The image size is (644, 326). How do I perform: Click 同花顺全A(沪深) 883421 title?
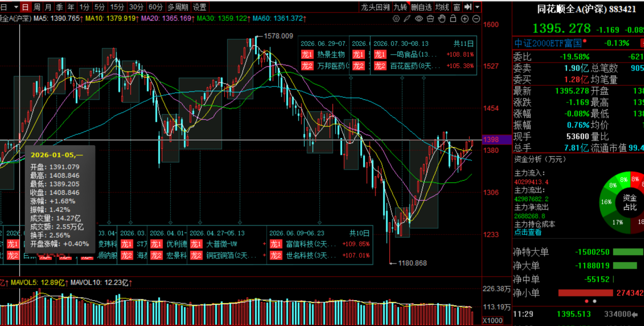[x=587, y=9]
